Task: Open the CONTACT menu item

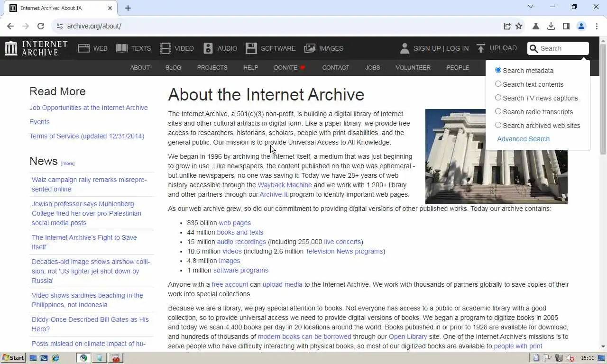Action: pyautogui.click(x=336, y=68)
